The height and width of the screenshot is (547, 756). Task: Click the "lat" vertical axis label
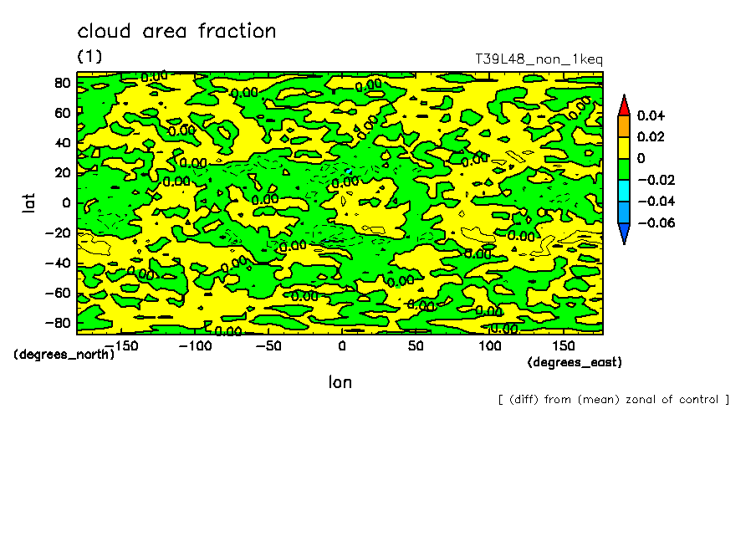[x=29, y=203]
